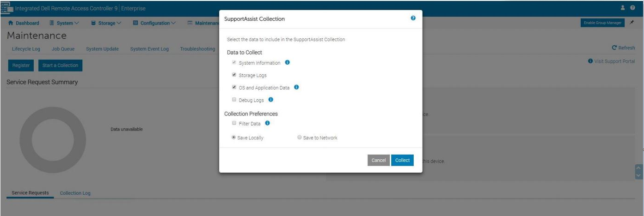Select the Save to Network radio button
This screenshot has width=644, height=216.
tap(300, 138)
